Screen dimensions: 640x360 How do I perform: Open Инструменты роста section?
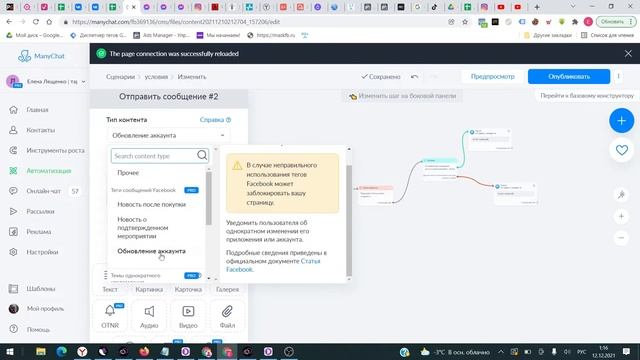pyautogui.click(x=56, y=151)
